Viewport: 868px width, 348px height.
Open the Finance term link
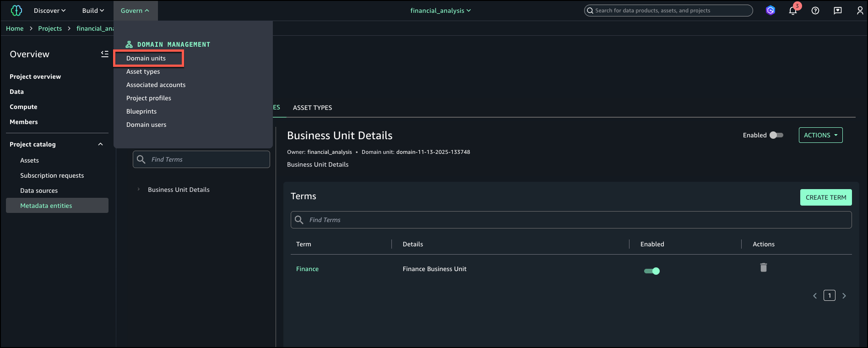click(307, 269)
